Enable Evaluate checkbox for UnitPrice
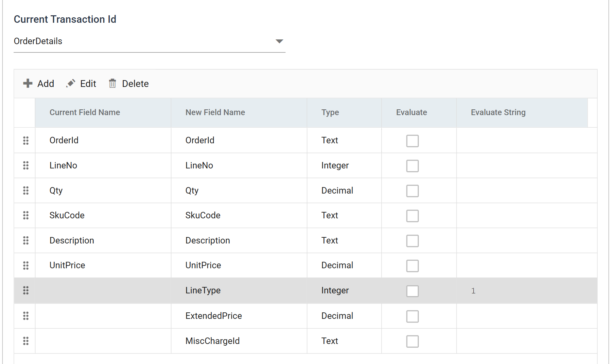The width and height of the screenshot is (611, 364). 413,266
